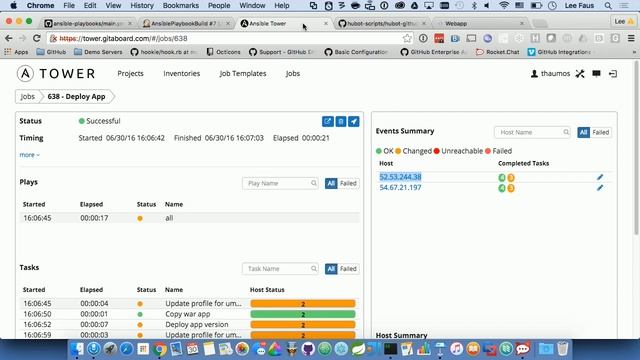Screen dimensions: 640x360
Task: Filter plays by Failed
Action: point(348,183)
